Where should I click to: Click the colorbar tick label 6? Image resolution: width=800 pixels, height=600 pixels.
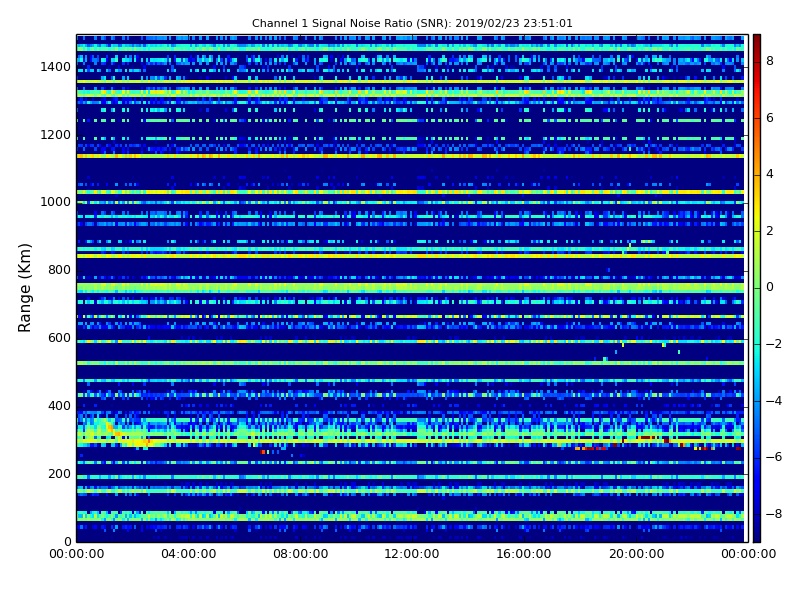coord(769,118)
